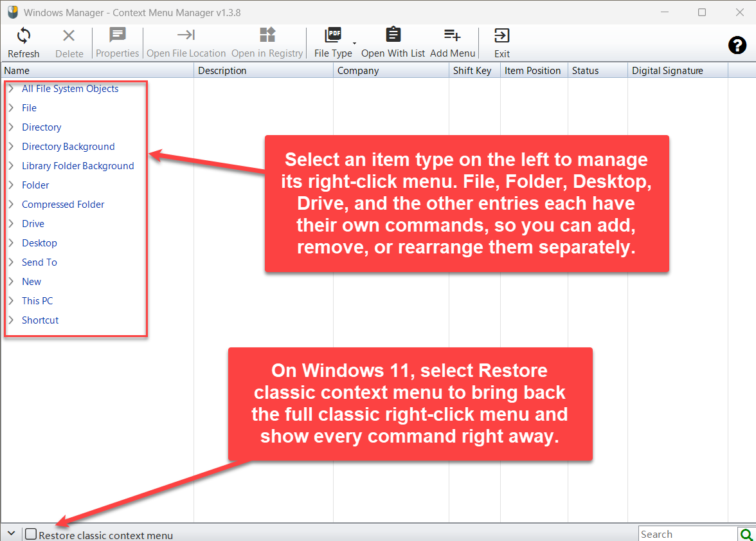The height and width of the screenshot is (541, 756).
Task: Open help with the question mark icon
Action: (x=737, y=46)
